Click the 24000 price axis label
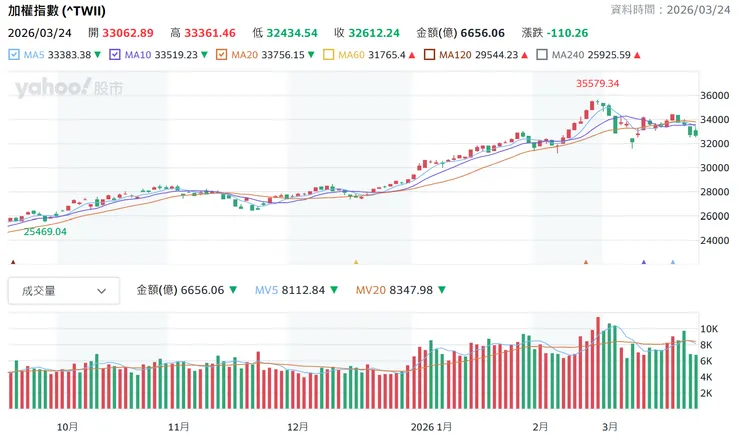Viewport: 740px width, 437px height. click(715, 240)
